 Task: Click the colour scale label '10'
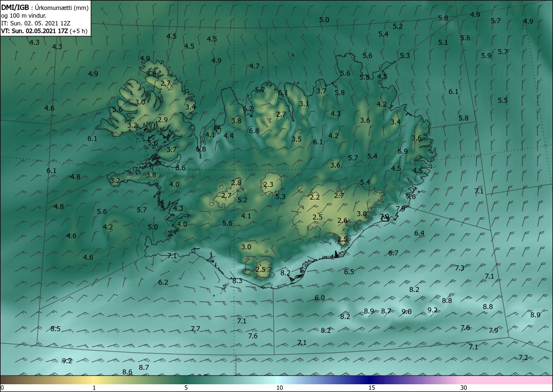(279, 388)
